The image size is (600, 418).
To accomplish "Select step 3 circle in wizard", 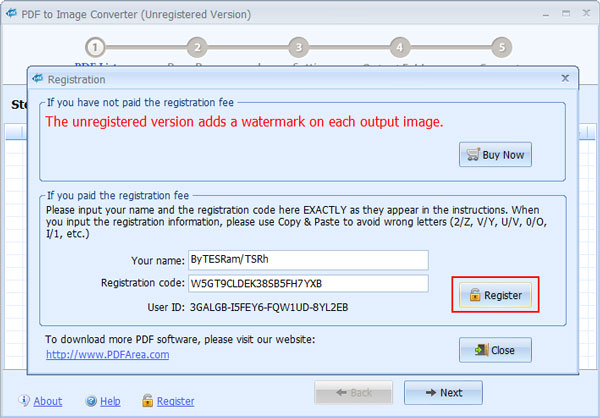I will coord(298,47).
